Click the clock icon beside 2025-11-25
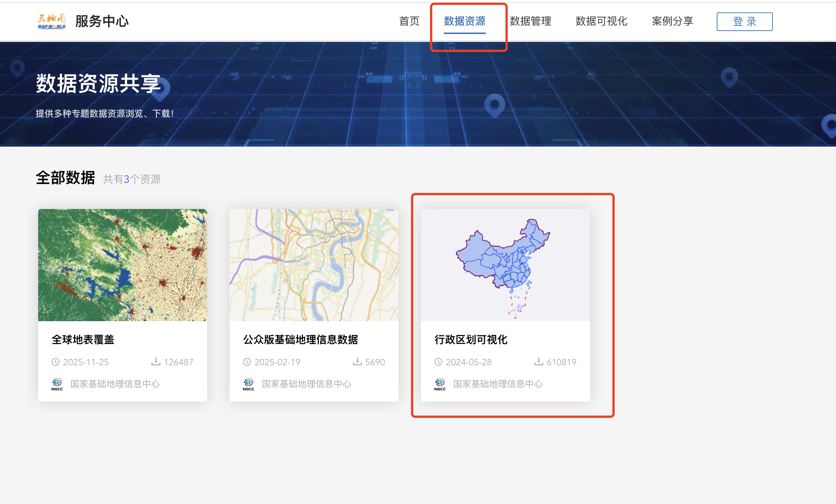This screenshot has height=504, width=836. [56, 362]
